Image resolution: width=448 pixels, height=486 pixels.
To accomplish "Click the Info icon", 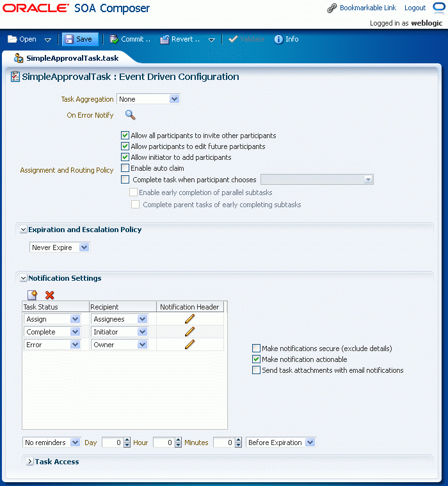I will tap(278, 40).
